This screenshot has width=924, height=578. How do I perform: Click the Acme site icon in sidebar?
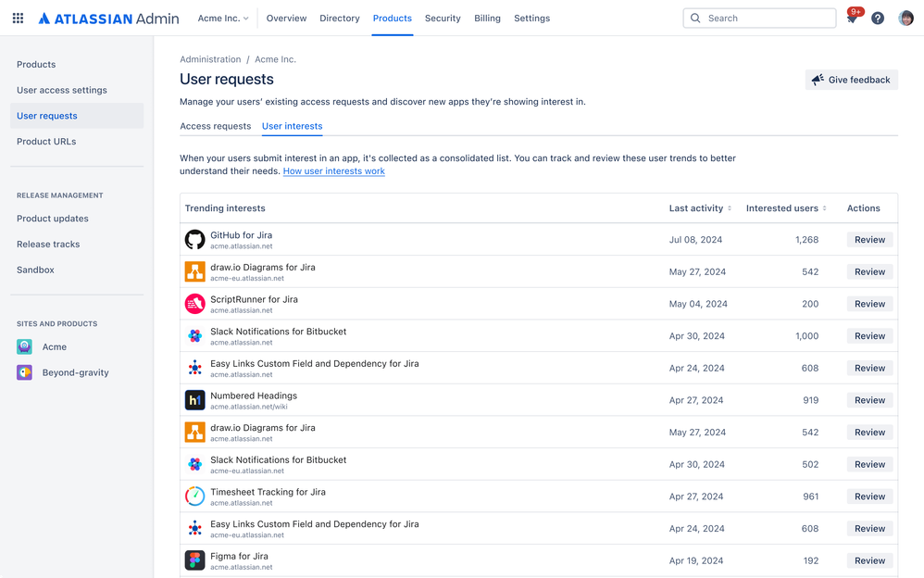(x=24, y=346)
